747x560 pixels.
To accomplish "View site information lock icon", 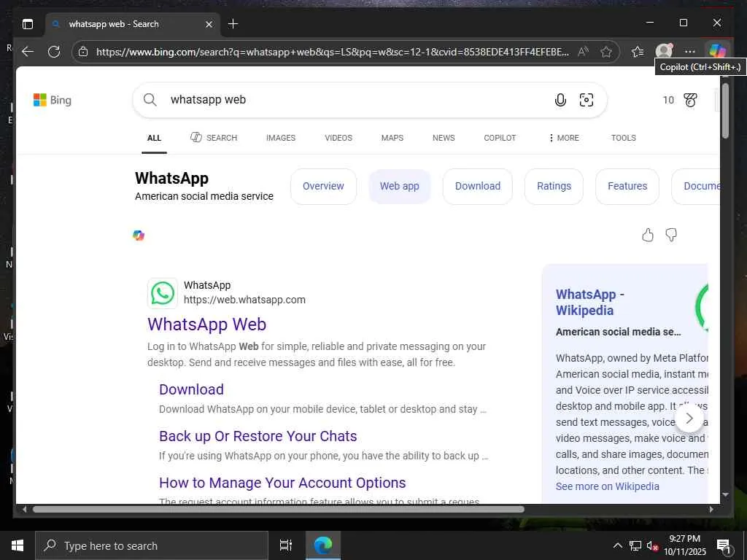I will [83, 52].
